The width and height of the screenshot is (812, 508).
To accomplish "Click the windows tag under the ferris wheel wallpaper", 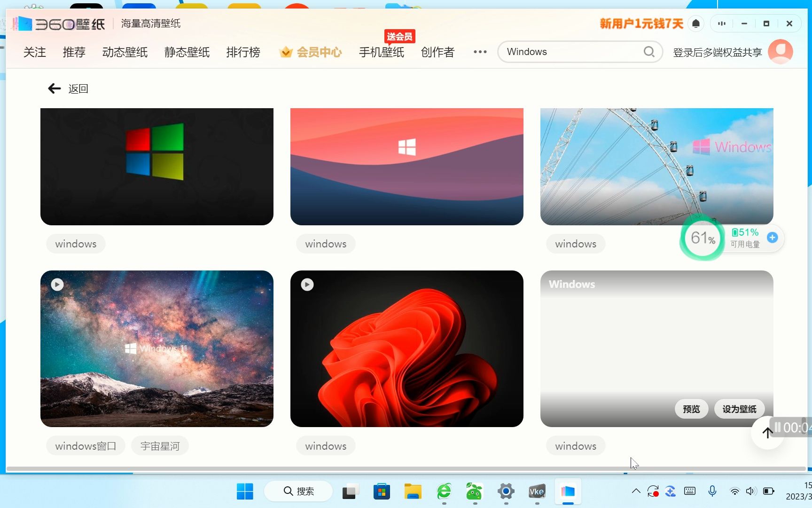I will coord(576,244).
